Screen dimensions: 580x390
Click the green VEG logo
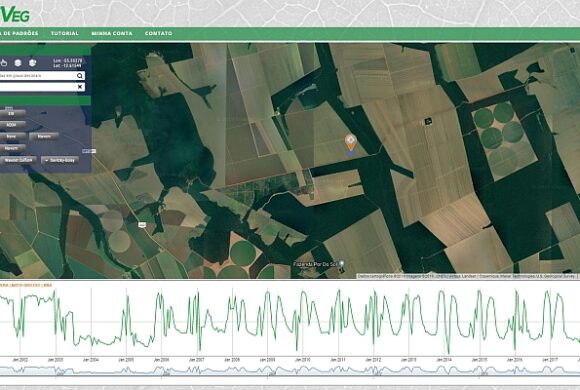(15, 15)
